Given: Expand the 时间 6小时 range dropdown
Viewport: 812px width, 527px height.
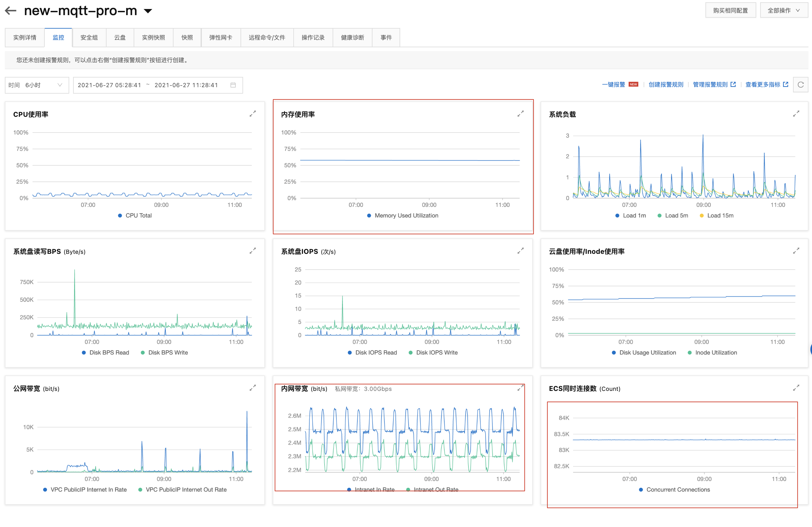Looking at the screenshot, I should click(37, 85).
